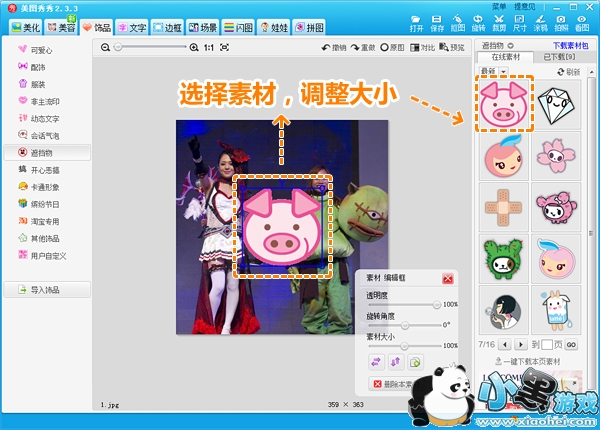Open the 闪图 tab
600x430 pixels.
click(x=238, y=28)
